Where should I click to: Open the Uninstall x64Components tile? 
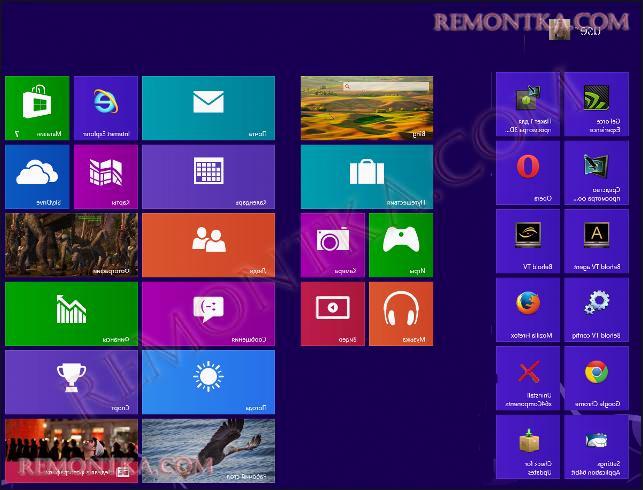(528, 378)
